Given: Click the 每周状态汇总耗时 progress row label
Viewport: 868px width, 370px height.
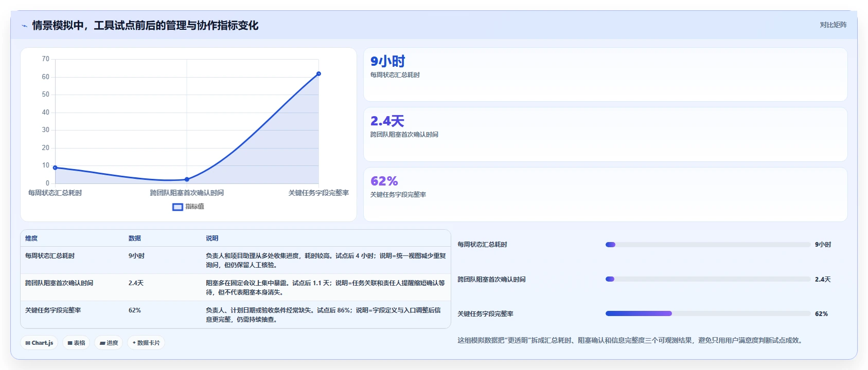Looking at the screenshot, I should tap(482, 245).
